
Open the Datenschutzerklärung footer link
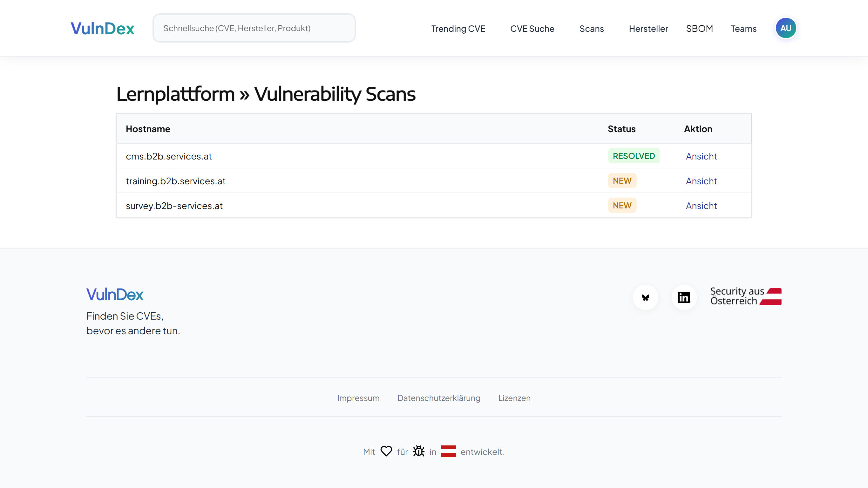click(439, 398)
